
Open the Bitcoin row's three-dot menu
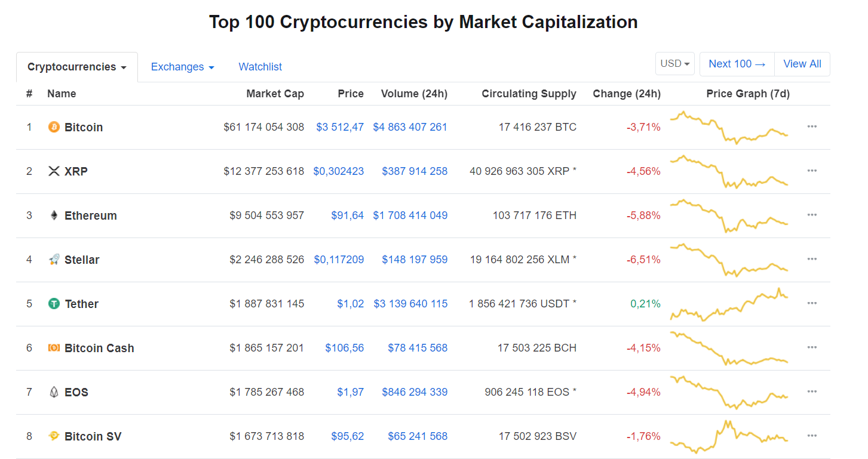pyautogui.click(x=812, y=127)
